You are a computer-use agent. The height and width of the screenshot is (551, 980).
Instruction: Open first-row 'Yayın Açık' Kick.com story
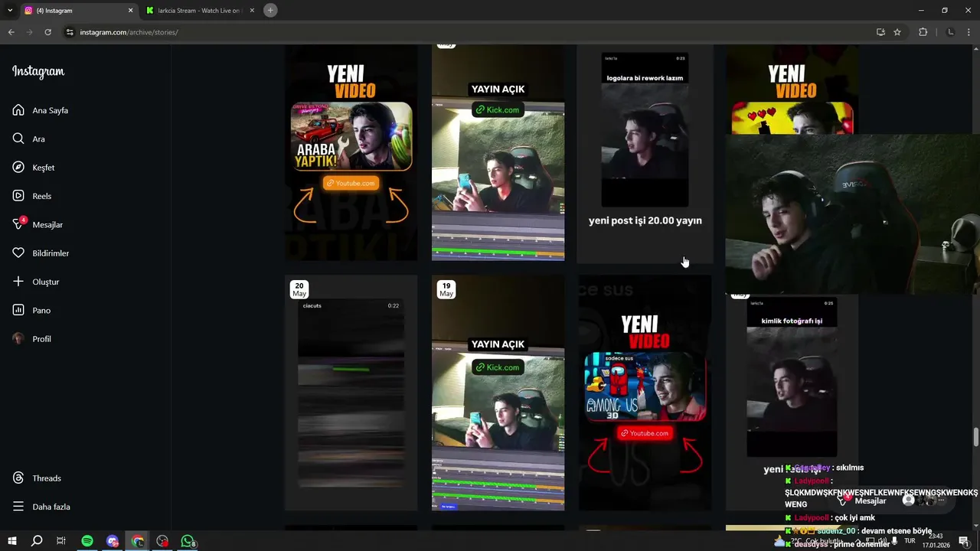(x=498, y=152)
